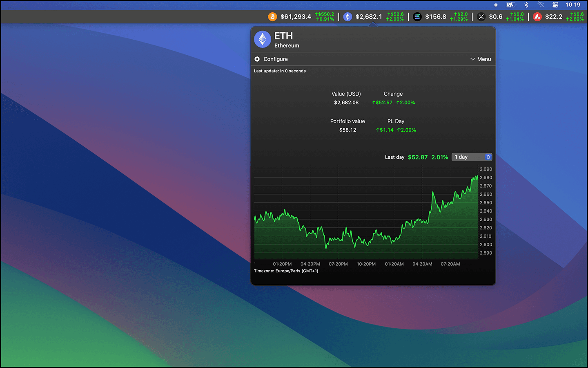Image resolution: width=588 pixels, height=368 pixels.
Task: Click the XRP ticker icon
Action: tap(481, 17)
